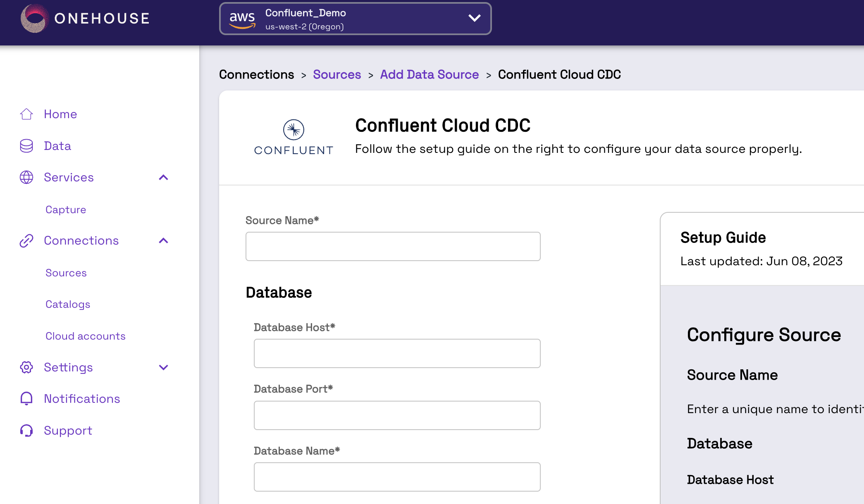Open Settings via the gear icon
864x504 pixels.
tap(26, 367)
